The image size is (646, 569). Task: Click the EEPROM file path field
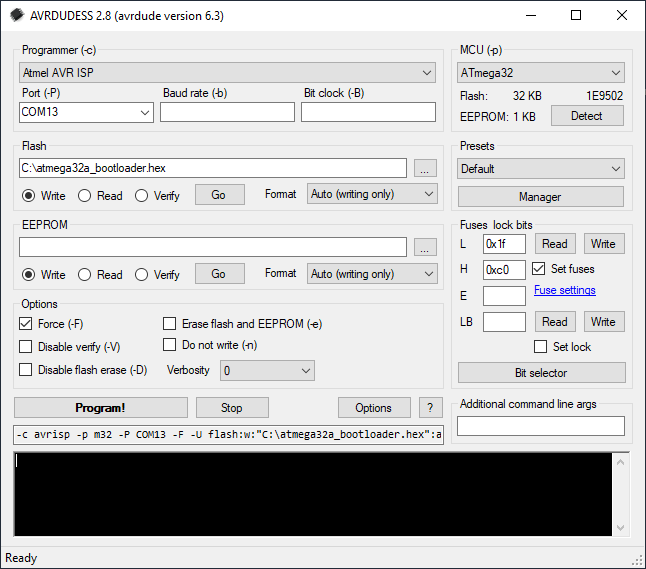213,247
